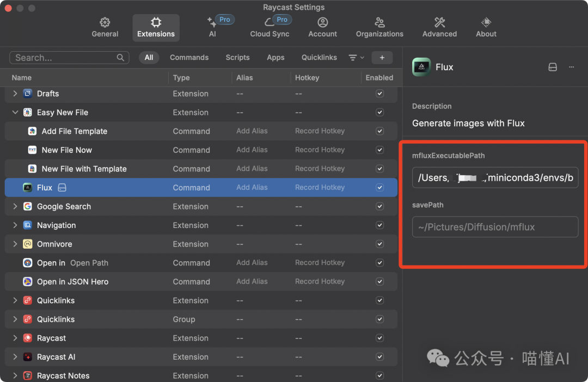Viewport: 588px width, 382px height.
Task: Expand the Raycast Notes extension
Action: click(15, 375)
